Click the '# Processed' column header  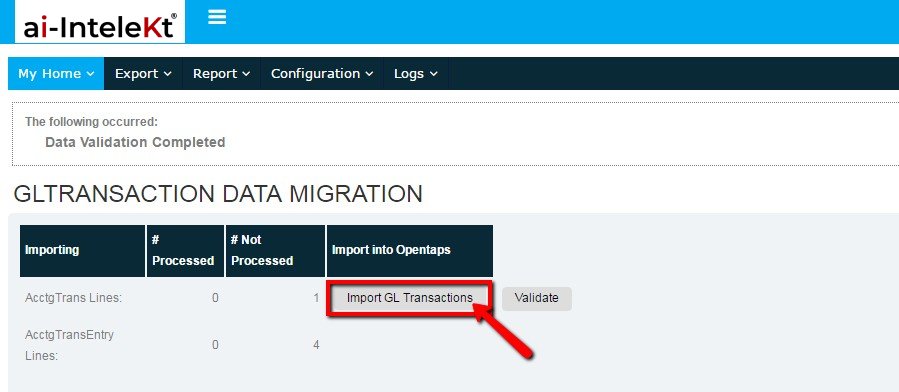click(185, 250)
